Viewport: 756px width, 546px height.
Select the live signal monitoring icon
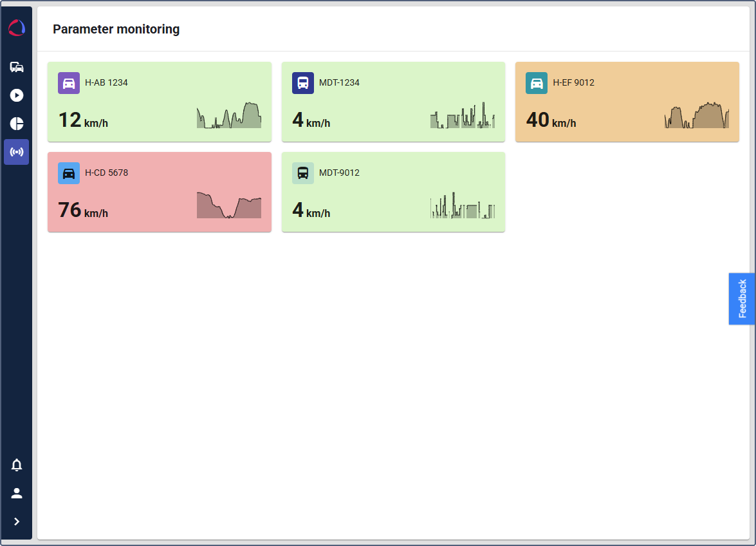(17, 152)
